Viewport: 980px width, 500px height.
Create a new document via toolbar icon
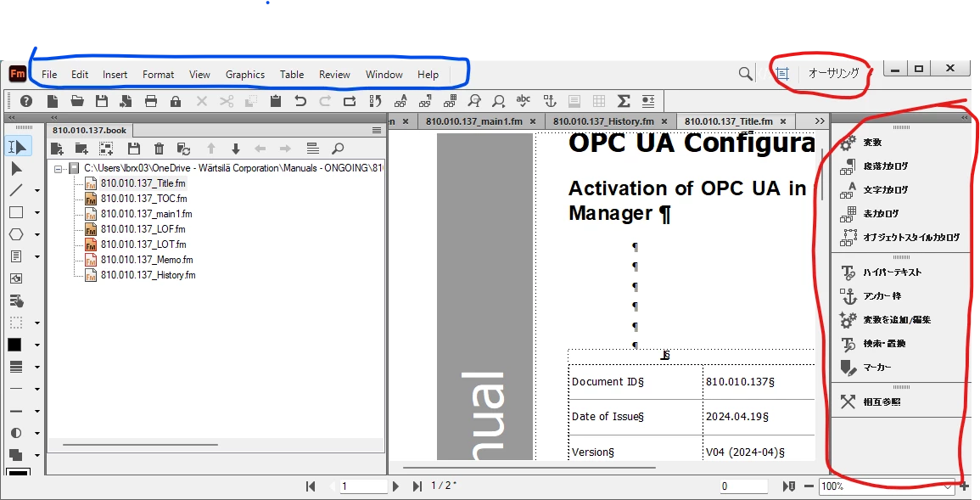pos(53,101)
